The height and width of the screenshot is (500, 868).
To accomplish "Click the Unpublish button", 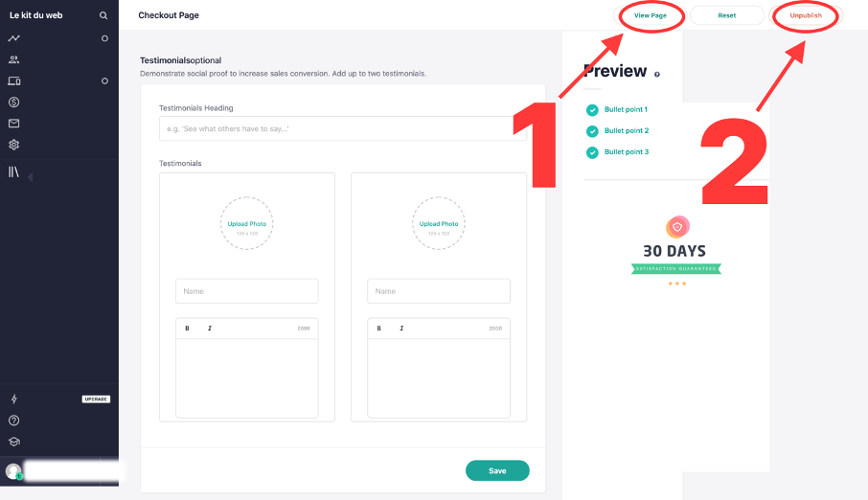I will point(806,15).
